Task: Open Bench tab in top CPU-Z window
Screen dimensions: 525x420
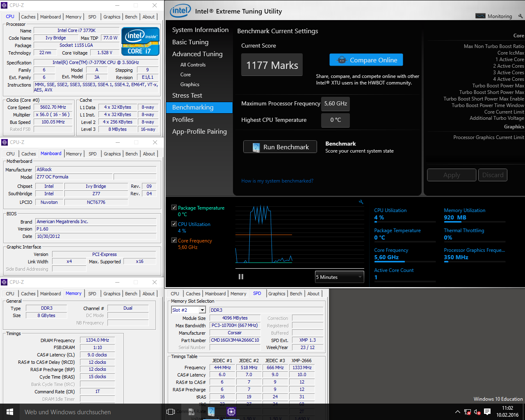Action: tap(131, 17)
